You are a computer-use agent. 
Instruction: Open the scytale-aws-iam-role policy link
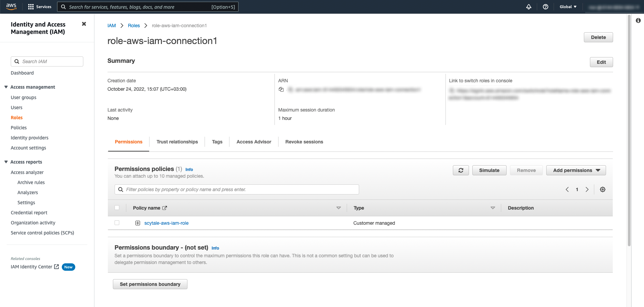coord(166,223)
